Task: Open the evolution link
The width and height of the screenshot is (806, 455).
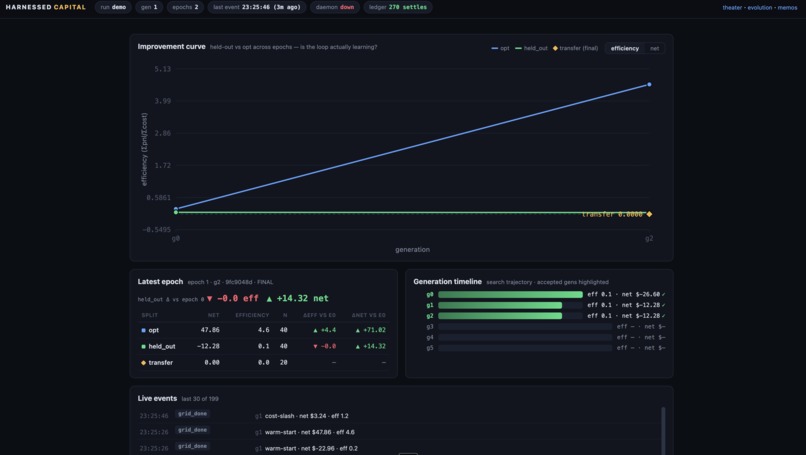Action: tap(760, 7)
